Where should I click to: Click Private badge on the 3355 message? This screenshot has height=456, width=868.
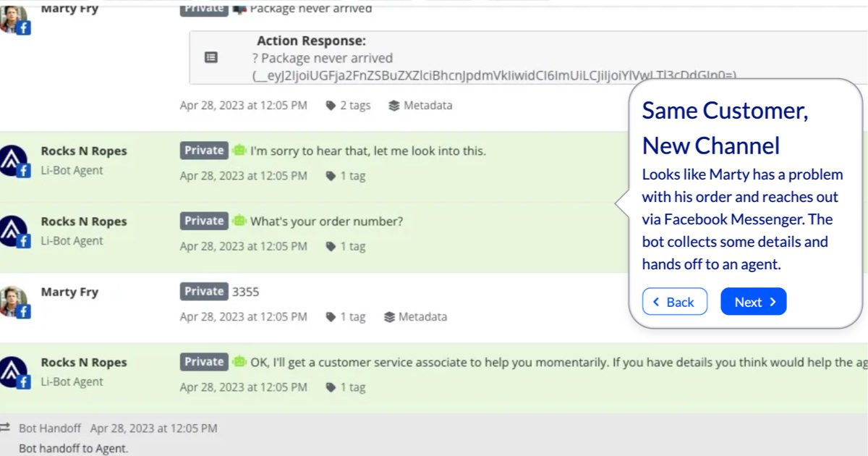(x=204, y=292)
